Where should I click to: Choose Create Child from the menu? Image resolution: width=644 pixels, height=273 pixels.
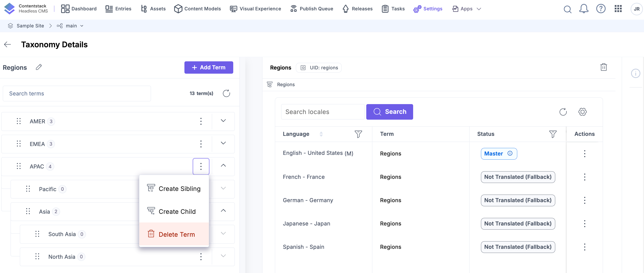coord(177,211)
